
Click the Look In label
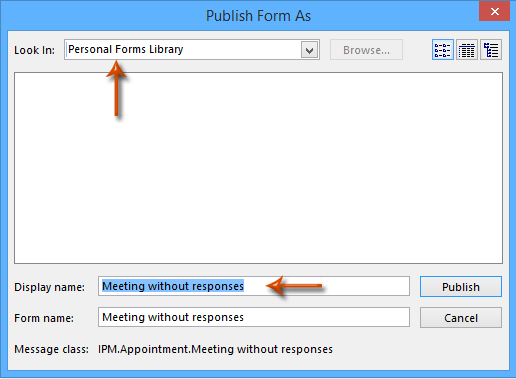(34, 50)
